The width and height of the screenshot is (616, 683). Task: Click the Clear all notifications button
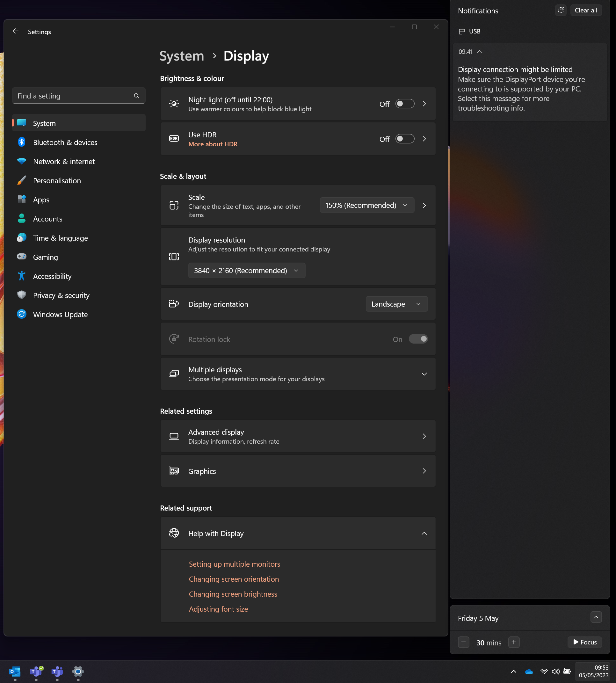click(x=585, y=10)
